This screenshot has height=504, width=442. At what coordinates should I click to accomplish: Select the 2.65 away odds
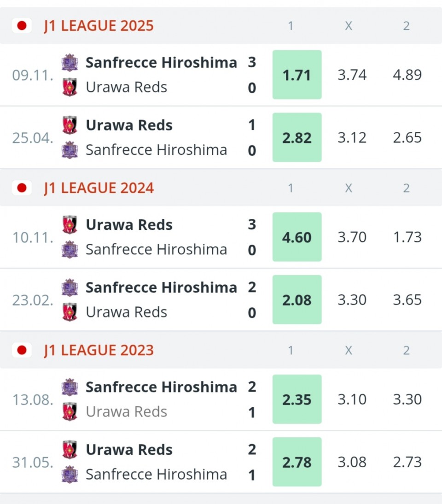[x=407, y=138]
